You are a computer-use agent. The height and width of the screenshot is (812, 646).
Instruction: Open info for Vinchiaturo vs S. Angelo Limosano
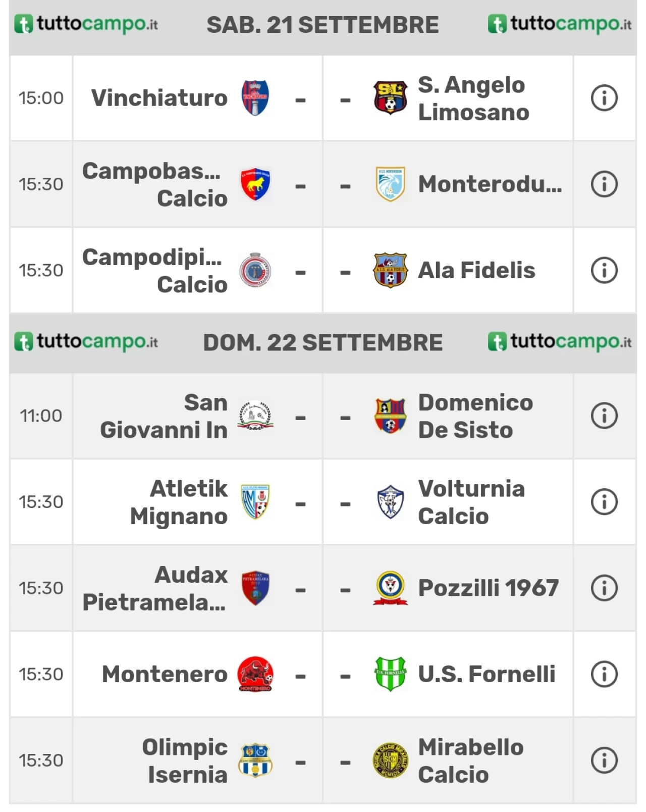pos(604,98)
